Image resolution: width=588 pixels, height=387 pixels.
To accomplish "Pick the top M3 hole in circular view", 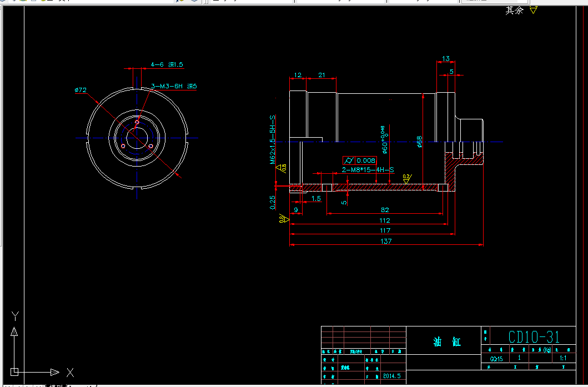I will [137, 122].
